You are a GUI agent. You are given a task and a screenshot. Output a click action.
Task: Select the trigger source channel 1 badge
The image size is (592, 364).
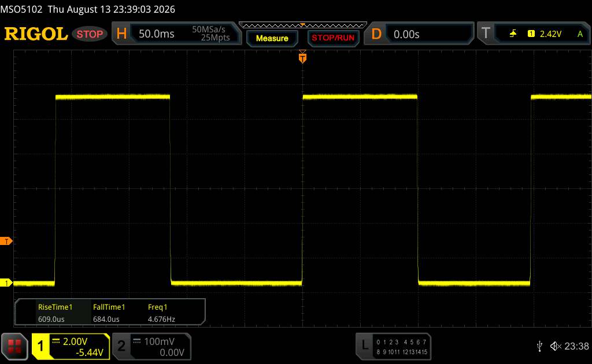[x=531, y=34]
